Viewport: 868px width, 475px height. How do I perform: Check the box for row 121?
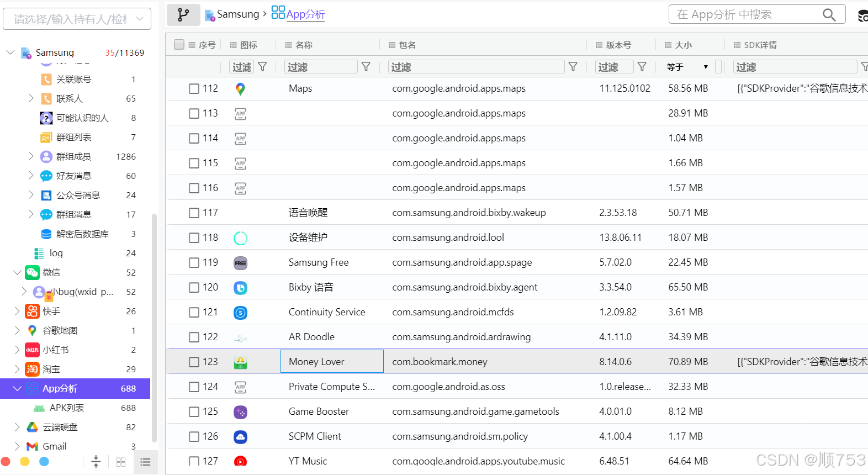[194, 313]
